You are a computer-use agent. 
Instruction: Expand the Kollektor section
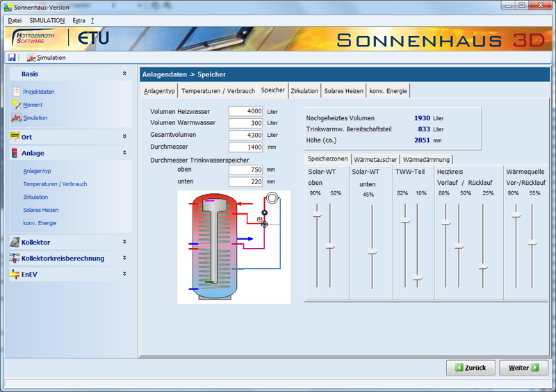(124, 242)
